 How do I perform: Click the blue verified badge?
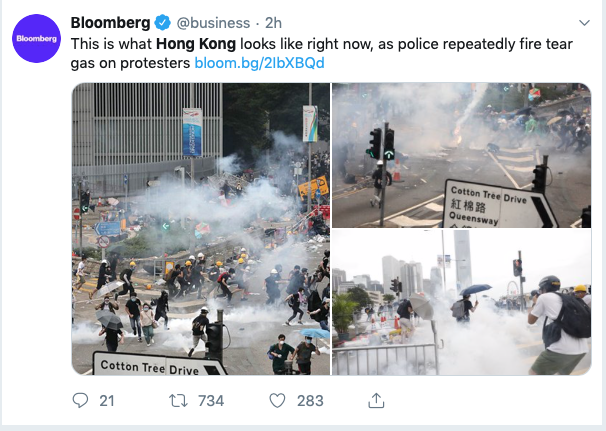162,23
